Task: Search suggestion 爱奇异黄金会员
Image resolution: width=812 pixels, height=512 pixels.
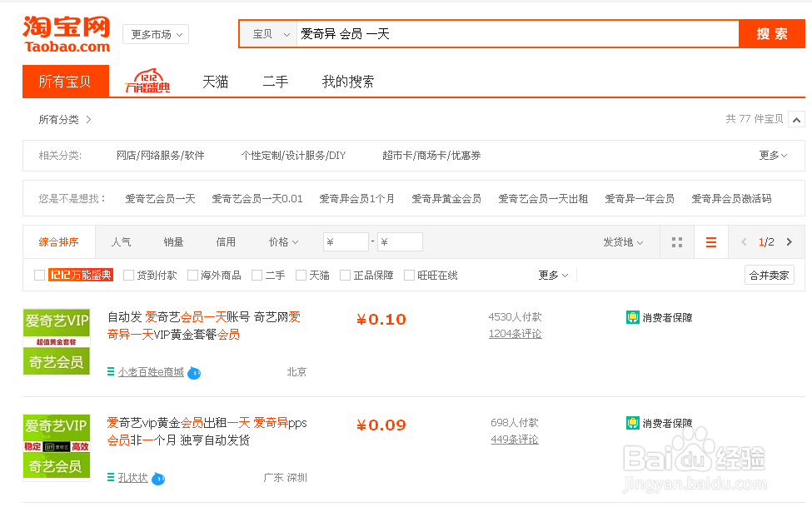Action: point(446,199)
